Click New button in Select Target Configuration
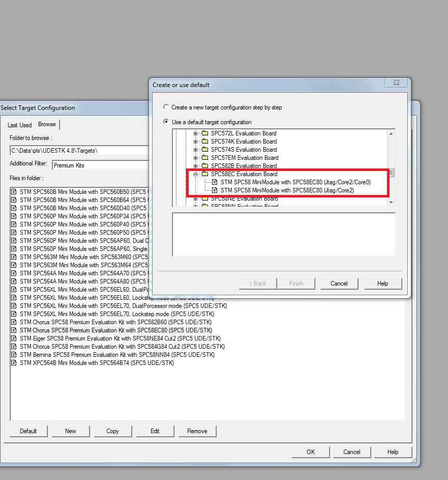Screen dimensions: 448x480 coord(71,431)
